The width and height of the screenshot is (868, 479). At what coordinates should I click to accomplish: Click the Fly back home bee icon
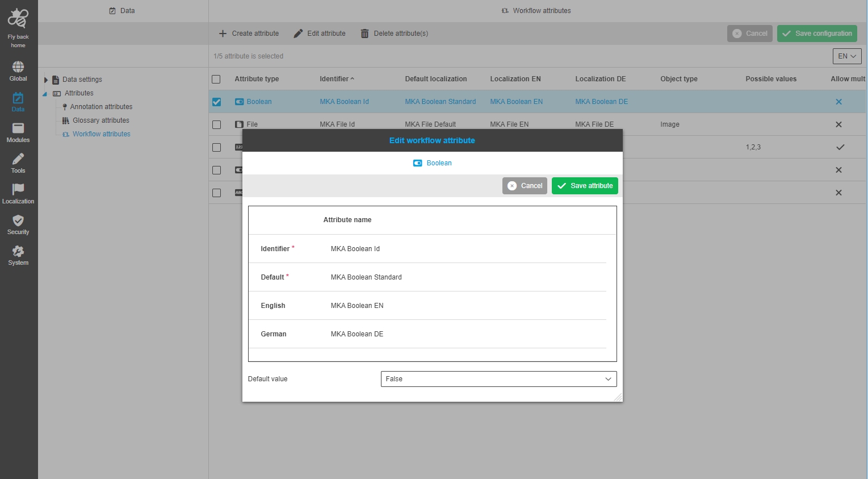click(x=18, y=18)
